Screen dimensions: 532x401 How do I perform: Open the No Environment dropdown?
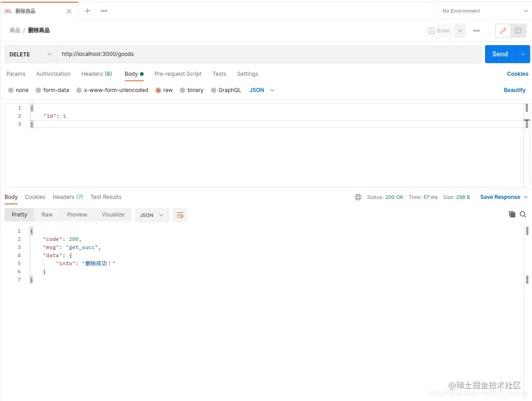[484, 11]
